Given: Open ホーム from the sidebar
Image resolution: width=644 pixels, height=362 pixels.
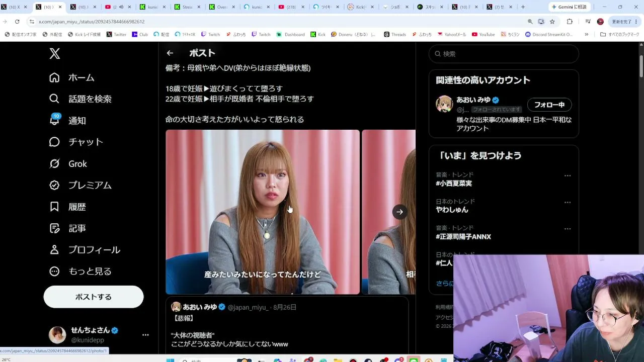Looking at the screenshot, I should 72,77.
